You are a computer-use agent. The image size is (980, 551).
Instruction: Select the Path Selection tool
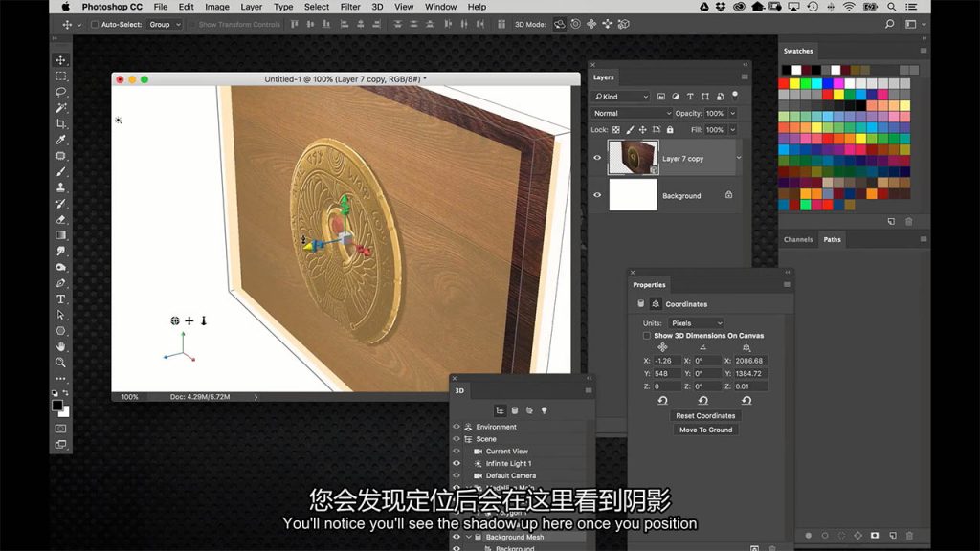[x=60, y=315]
